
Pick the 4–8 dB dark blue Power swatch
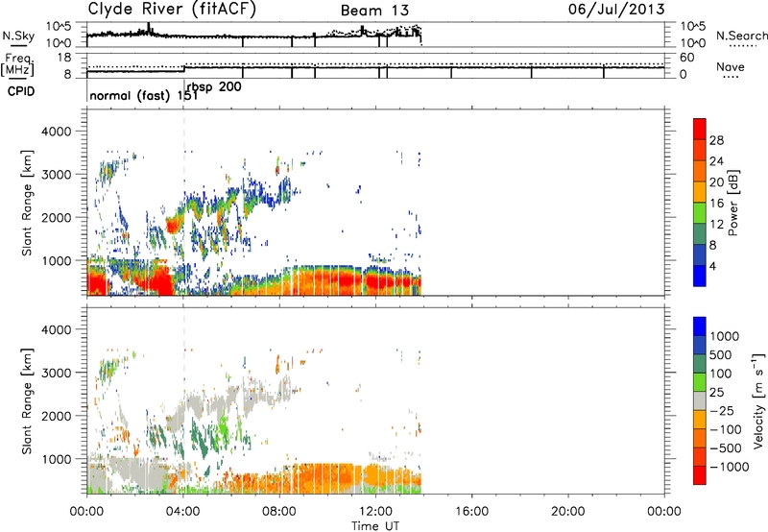(x=700, y=254)
